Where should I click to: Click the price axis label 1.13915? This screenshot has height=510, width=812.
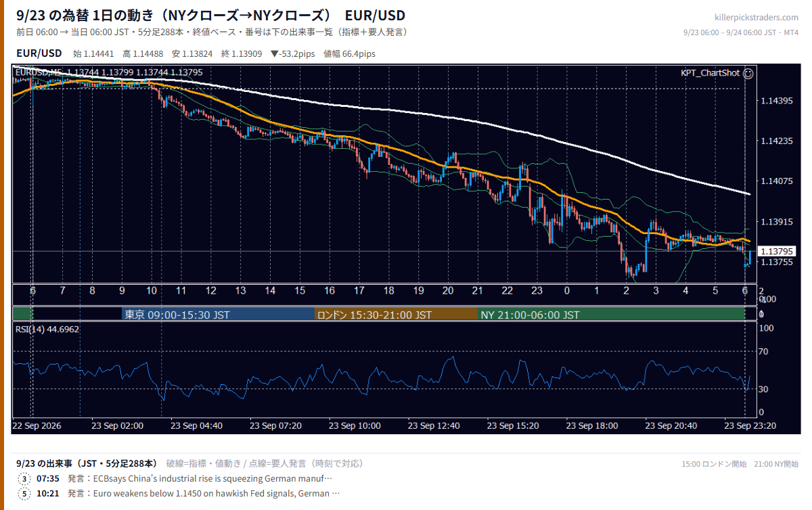coord(776,222)
